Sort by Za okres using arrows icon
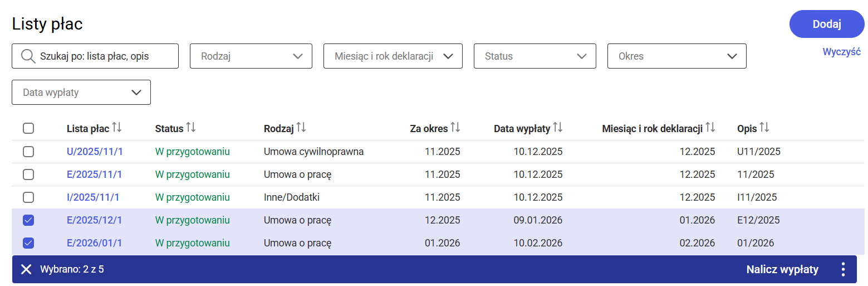The image size is (868, 286). click(x=455, y=128)
